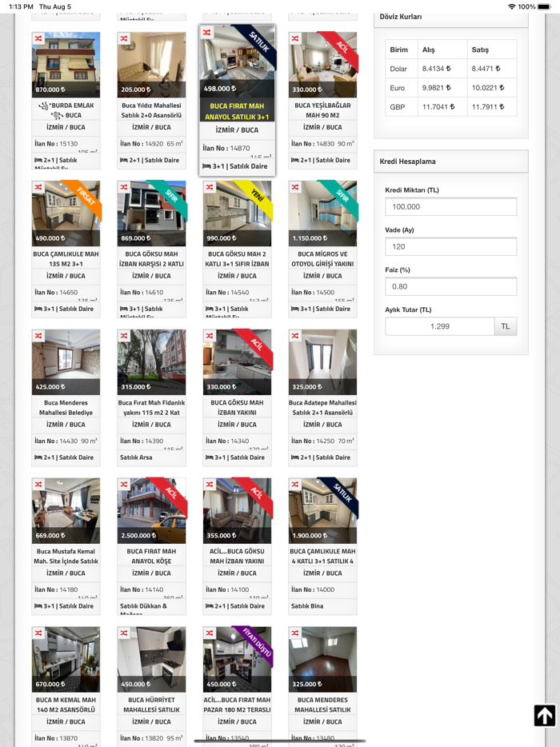Open Buca Adatepe Mahallesi Satılık 2+1 link
560x747 pixels.
322,408
